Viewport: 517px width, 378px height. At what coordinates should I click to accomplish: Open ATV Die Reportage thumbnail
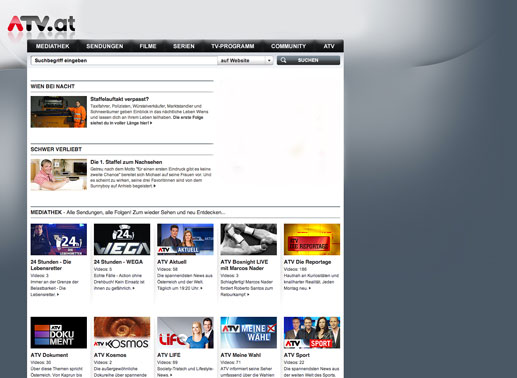click(312, 239)
